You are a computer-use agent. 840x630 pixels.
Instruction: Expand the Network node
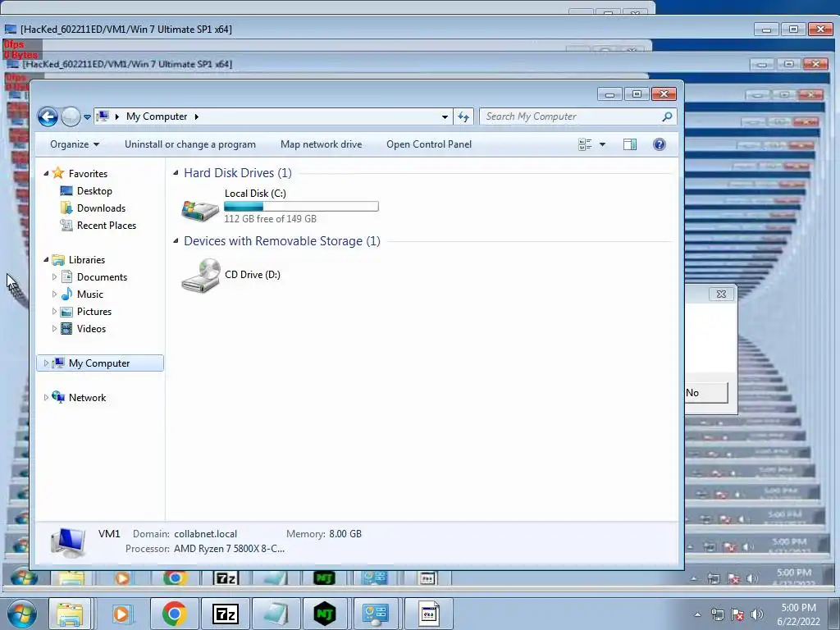coord(46,398)
